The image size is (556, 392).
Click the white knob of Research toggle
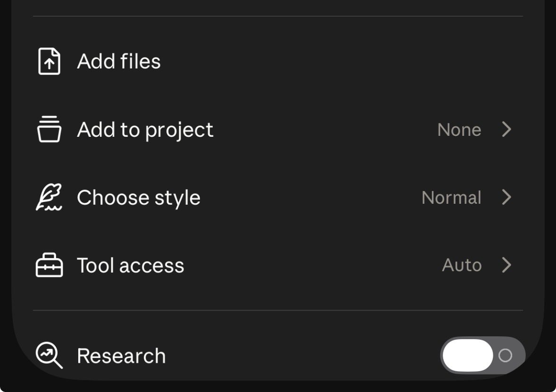[468, 355]
